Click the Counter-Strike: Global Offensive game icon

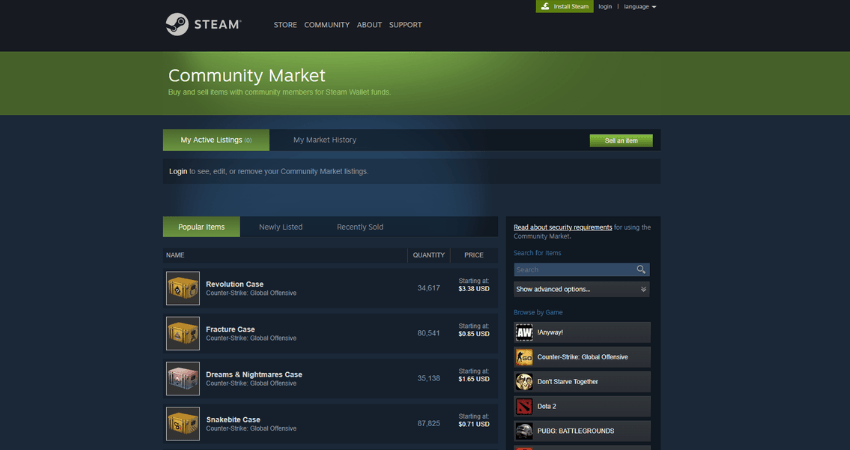524,357
